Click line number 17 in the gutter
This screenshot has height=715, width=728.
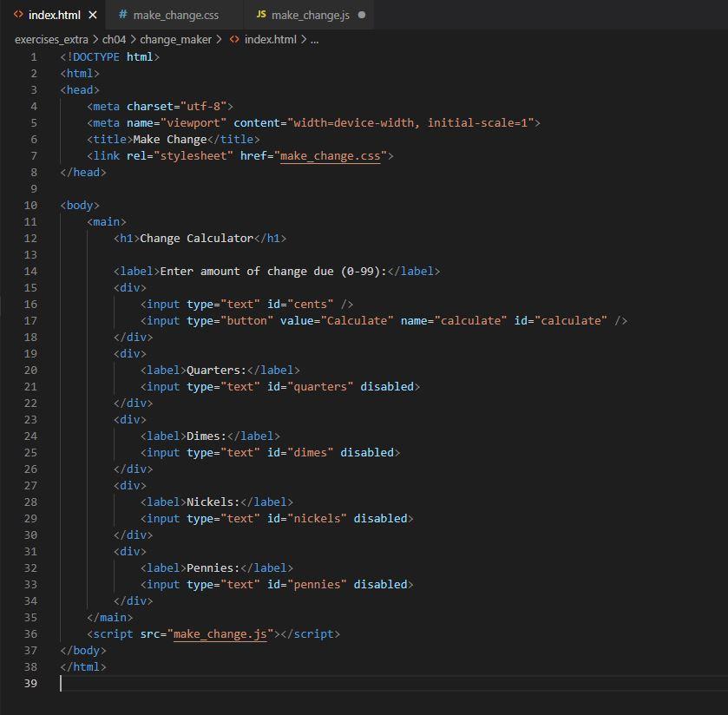coord(31,321)
